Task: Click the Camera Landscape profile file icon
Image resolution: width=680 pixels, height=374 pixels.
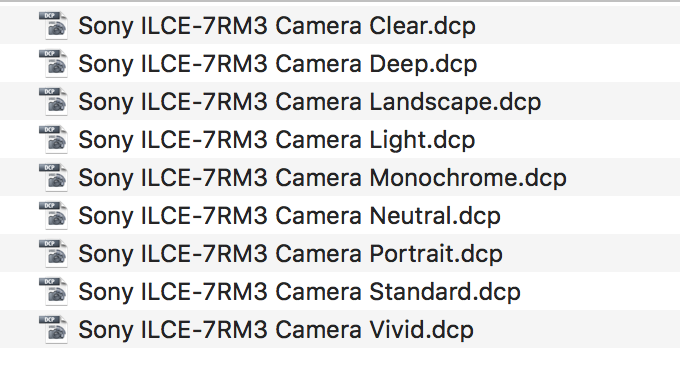Action: 53,102
